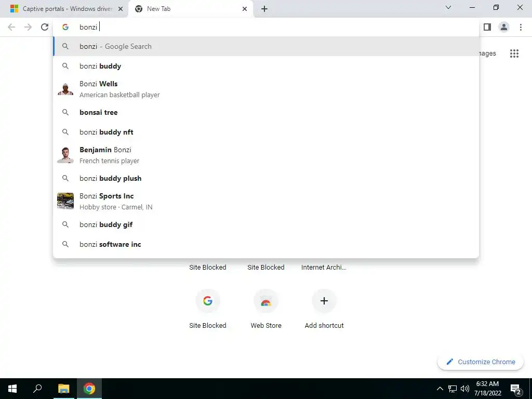Viewport: 532px width, 399px height.
Task: Click the Customize Chrome button
Action: point(481,362)
